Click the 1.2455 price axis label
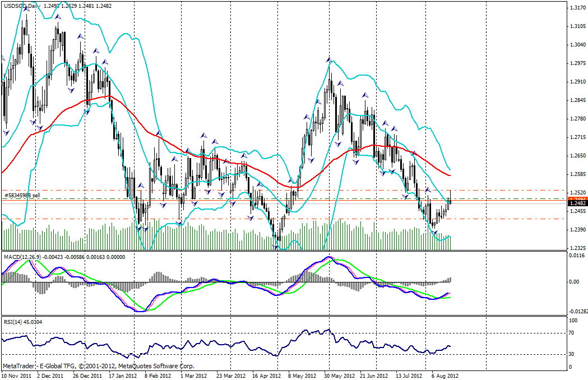The height and width of the screenshot is (380, 588). tap(577, 211)
